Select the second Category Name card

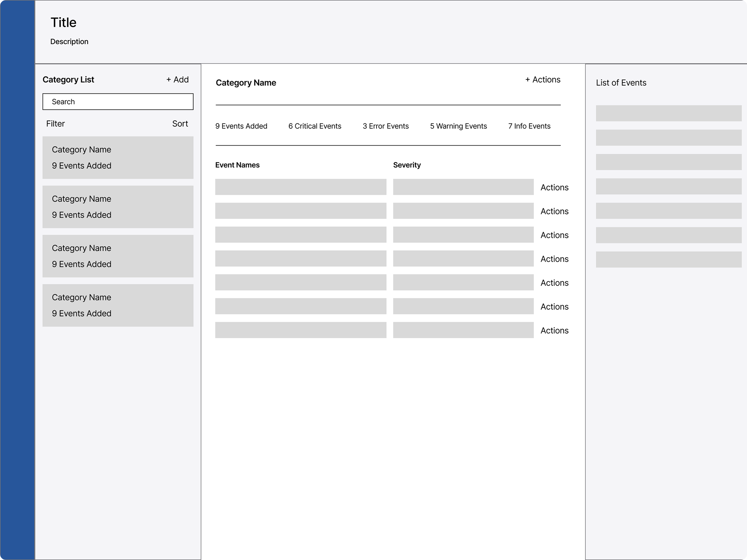(x=118, y=207)
